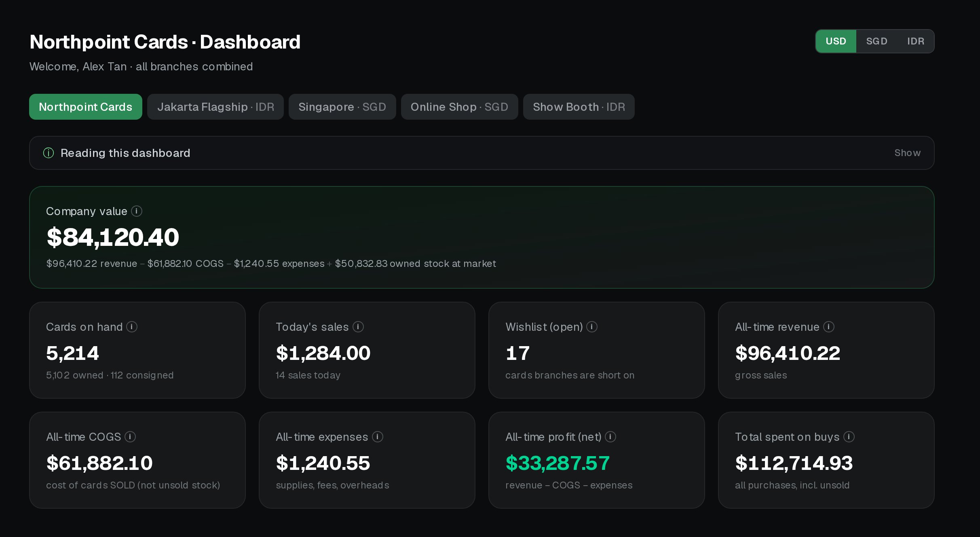Click the gross sales caption
This screenshot has height=537, width=980.
pos(761,375)
